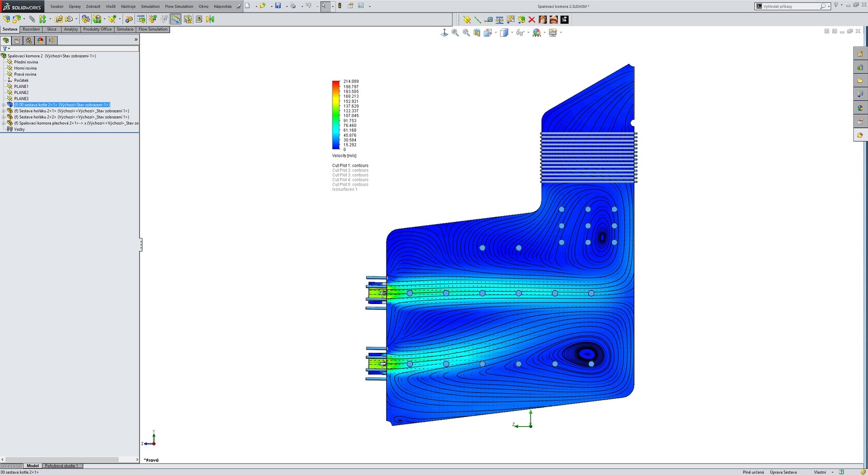This screenshot has width=868, height=475.
Task: Open the FeatureManager design tree tab
Action: click(5, 40)
